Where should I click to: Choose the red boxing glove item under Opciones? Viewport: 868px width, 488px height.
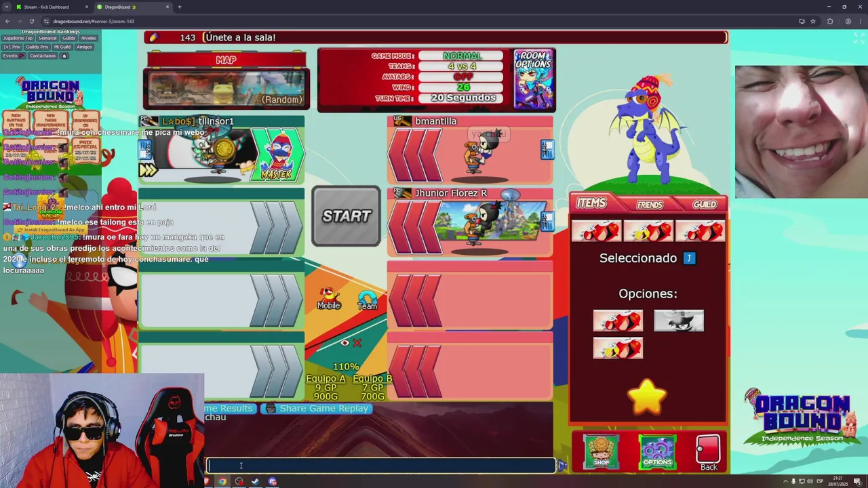618,321
